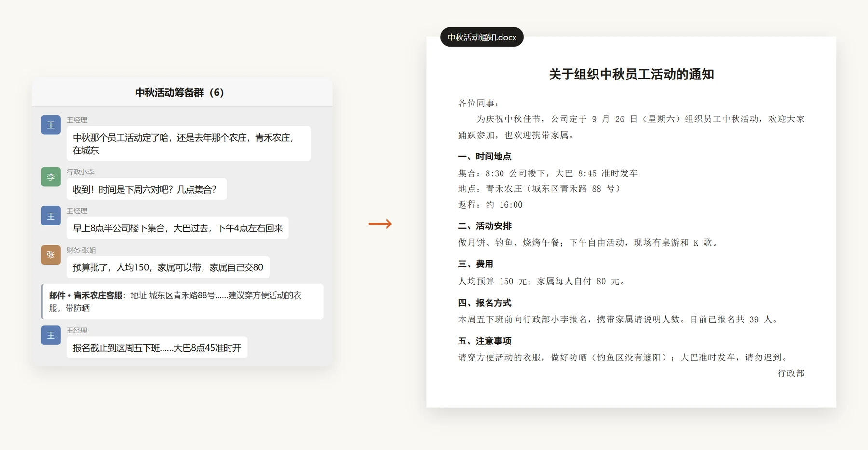The height and width of the screenshot is (450, 868).
Task: Click the green 李 avatar of 行政小李
Action: (51, 177)
